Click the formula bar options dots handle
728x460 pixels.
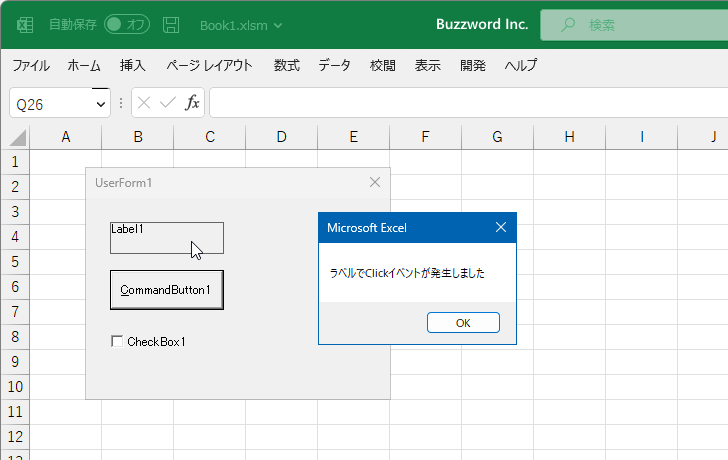(x=121, y=103)
